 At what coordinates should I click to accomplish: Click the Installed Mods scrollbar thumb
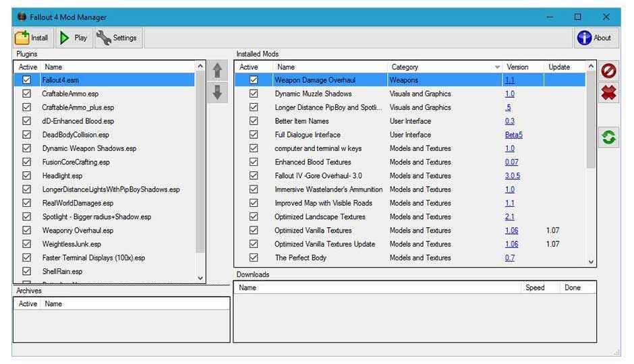pos(591,120)
